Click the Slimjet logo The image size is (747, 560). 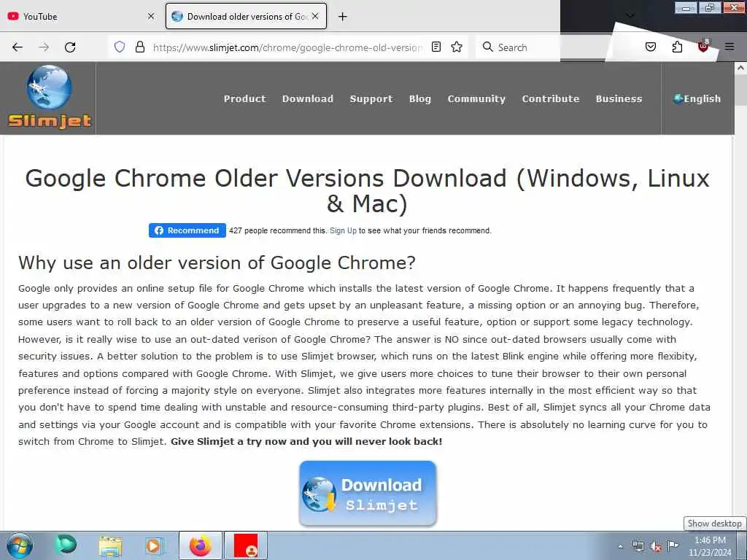[x=49, y=98]
